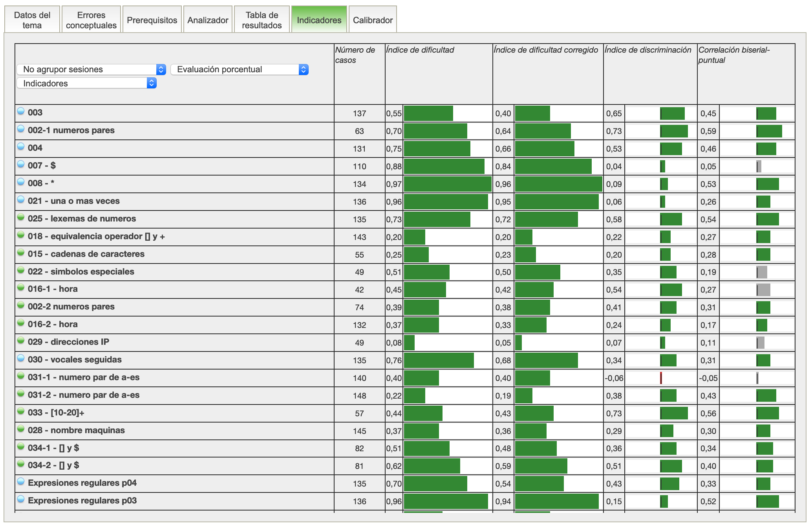812x527 pixels.
Task: Click green icon of 031-1 numero par
Action: (21, 376)
